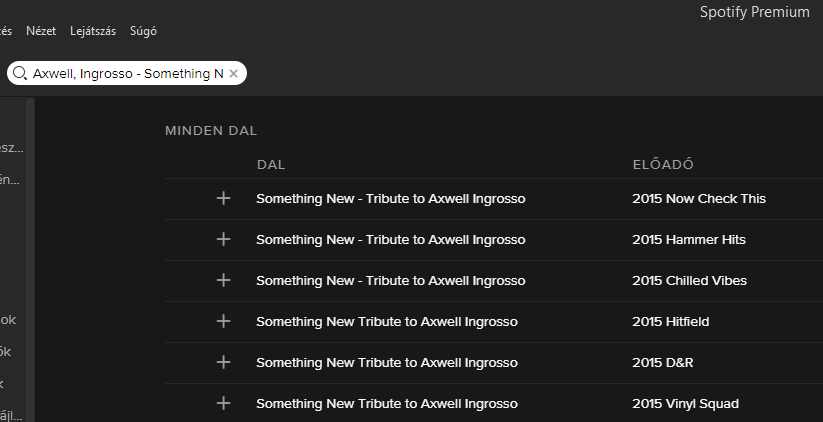Viewport: 823px width, 422px height.
Task: Add the 2015 Now Check This track
Action: 224,198
